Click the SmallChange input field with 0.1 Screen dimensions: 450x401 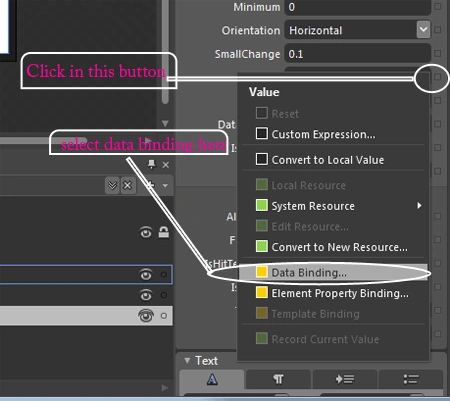pyautogui.click(x=357, y=53)
